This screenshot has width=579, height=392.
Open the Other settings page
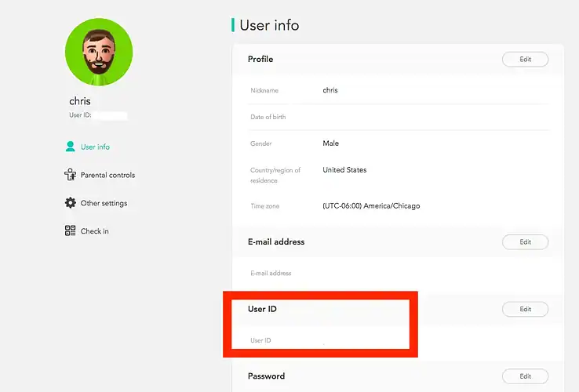(104, 204)
